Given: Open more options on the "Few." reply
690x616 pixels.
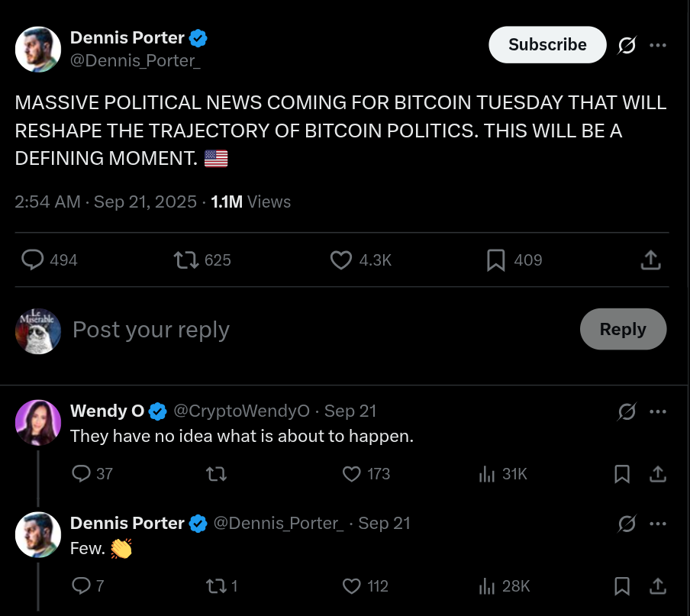Looking at the screenshot, I should (x=658, y=524).
